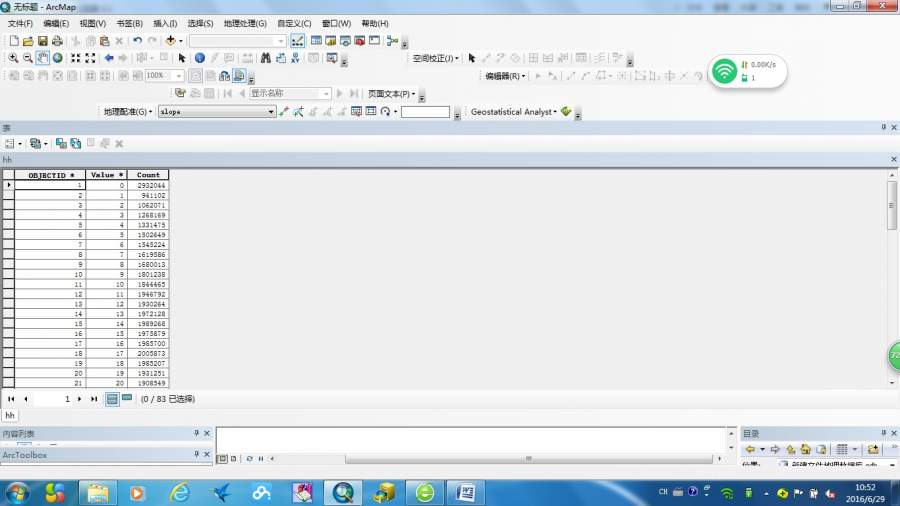Undo the last action
The height and width of the screenshot is (506, 900).
tap(138, 41)
